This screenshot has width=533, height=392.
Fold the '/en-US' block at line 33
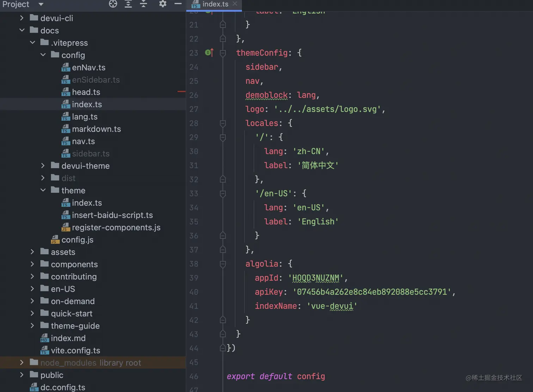(x=223, y=194)
